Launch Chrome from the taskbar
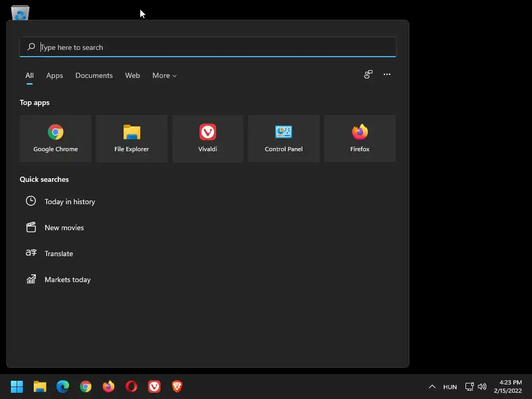Viewport: 532px width, 399px height. click(86, 387)
